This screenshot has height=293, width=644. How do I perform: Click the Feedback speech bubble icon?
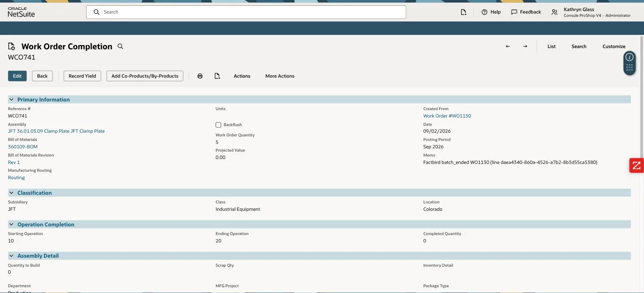(x=514, y=12)
